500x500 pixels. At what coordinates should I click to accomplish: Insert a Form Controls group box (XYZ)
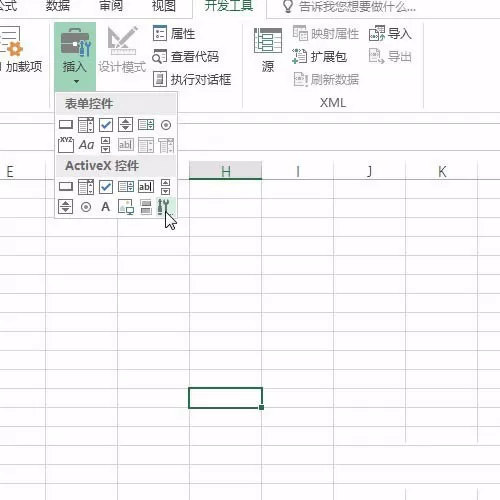(66, 145)
